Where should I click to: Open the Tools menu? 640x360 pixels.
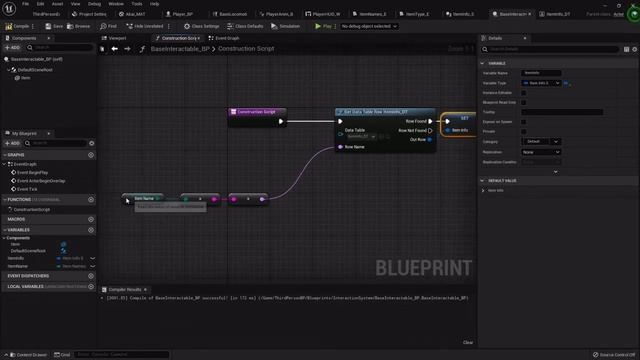pyautogui.click(x=137, y=4)
